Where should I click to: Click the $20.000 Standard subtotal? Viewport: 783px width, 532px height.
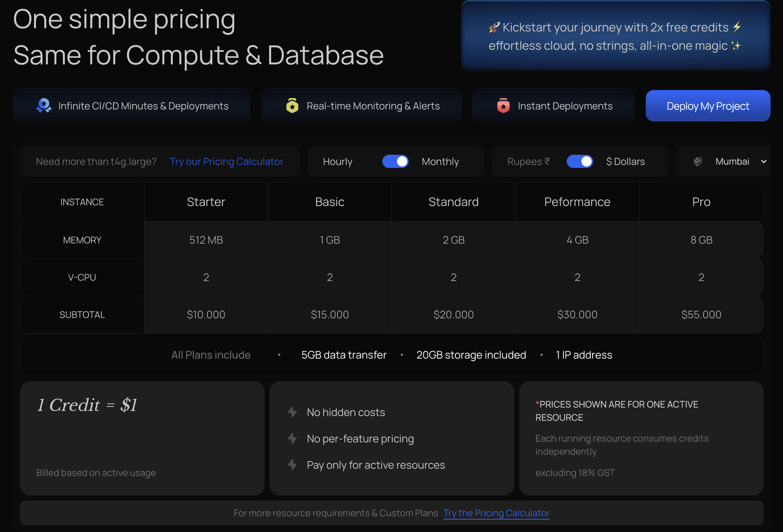[454, 315]
